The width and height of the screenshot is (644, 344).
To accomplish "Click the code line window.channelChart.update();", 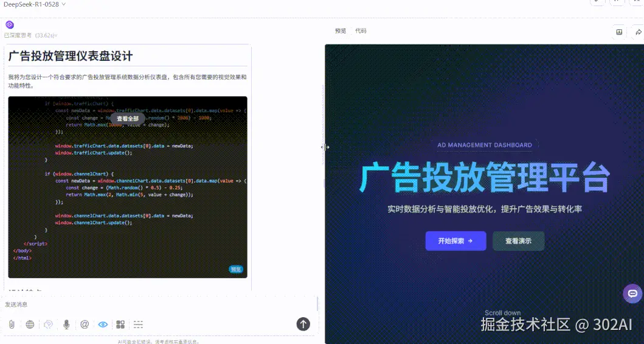I will [94, 223].
